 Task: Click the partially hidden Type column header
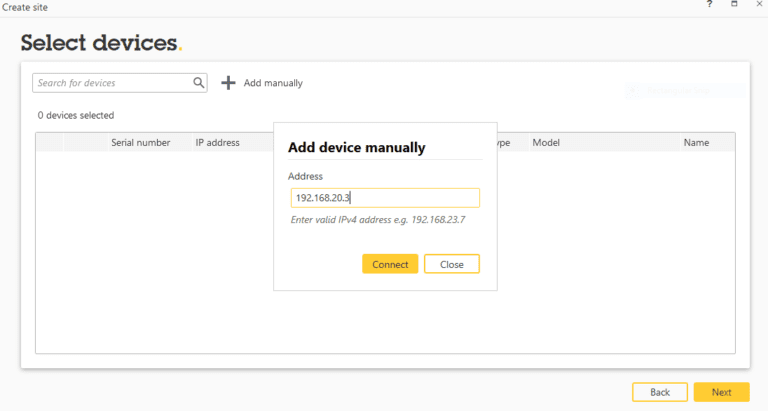tap(504, 143)
